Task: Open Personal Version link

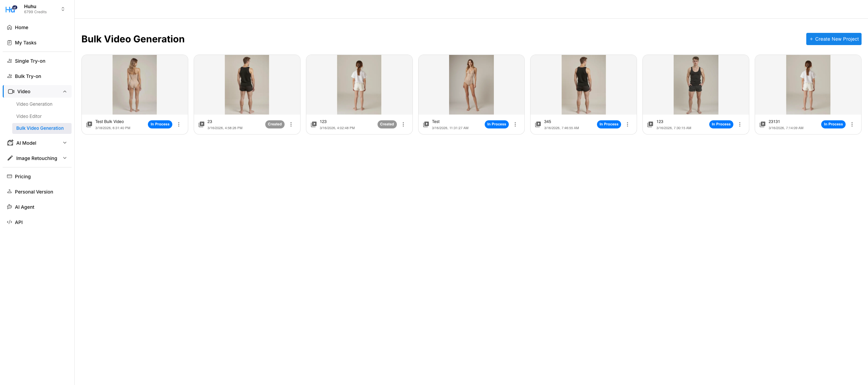Action: coord(37,192)
